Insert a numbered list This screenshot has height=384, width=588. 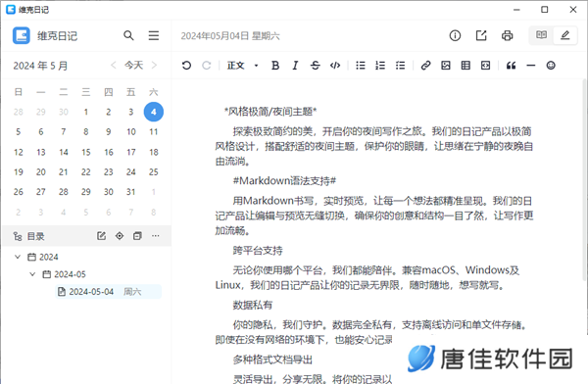pyautogui.click(x=380, y=66)
